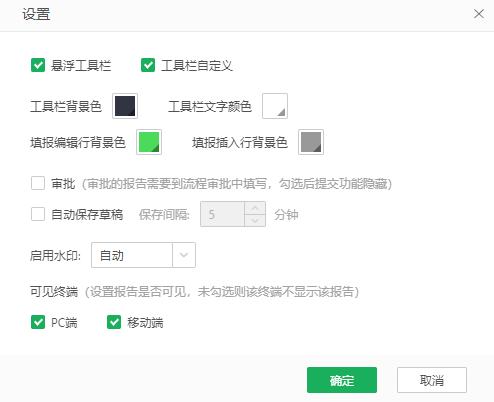This screenshot has width=494, height=402.
Task: Enable the 自动保存草稿 checkbox
Action: click(38, 214)
